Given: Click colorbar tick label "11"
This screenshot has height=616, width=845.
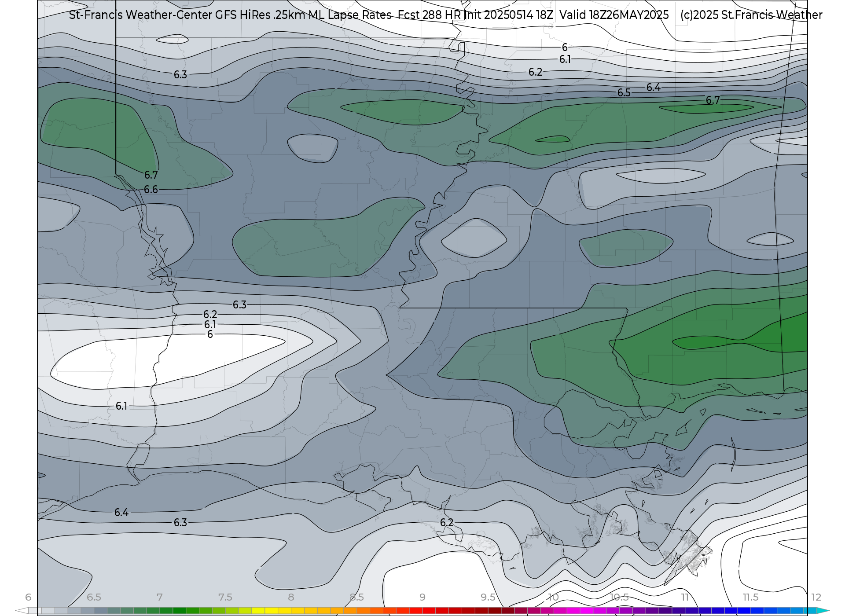Looking at the screenshot, I should tap(685, 597).
